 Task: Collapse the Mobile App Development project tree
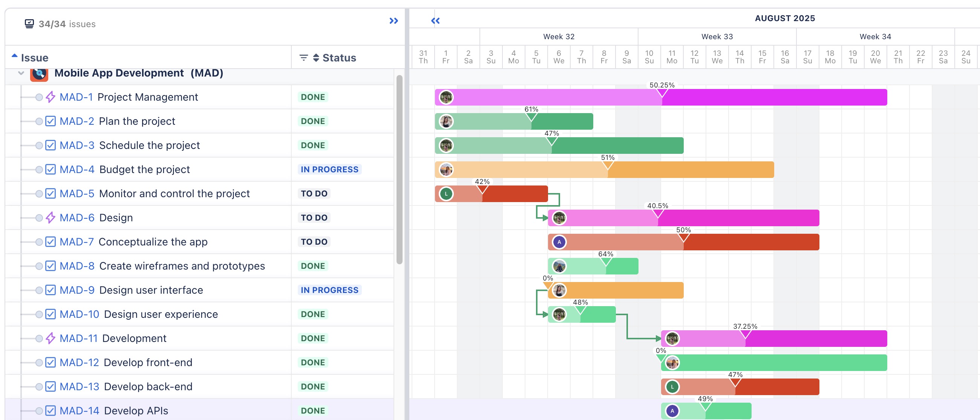tap(21, 73)
